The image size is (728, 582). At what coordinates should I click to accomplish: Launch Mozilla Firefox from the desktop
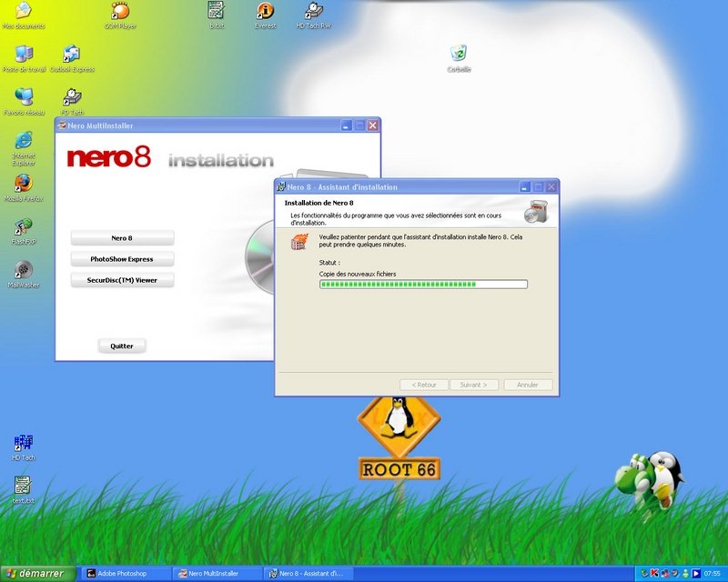(x=24, y=188)
